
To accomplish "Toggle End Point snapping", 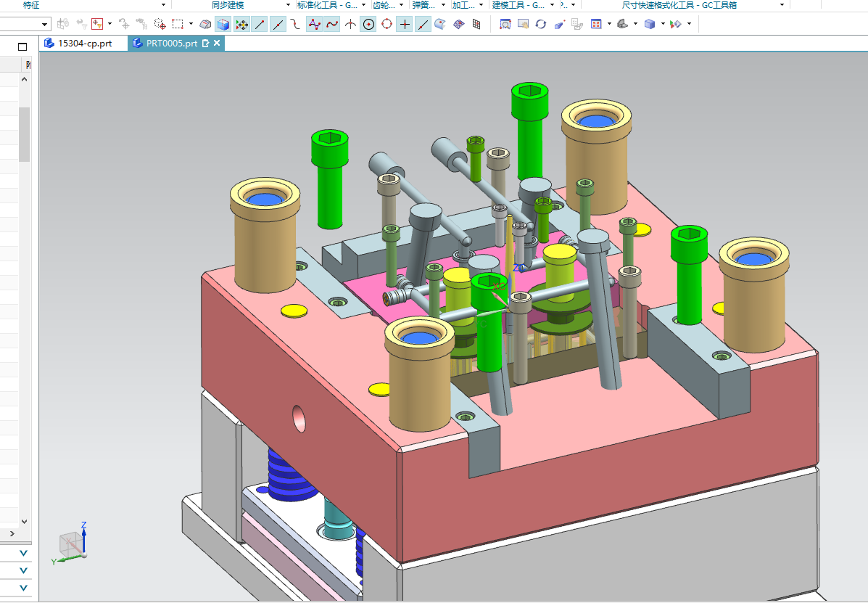I will (260, 25).
